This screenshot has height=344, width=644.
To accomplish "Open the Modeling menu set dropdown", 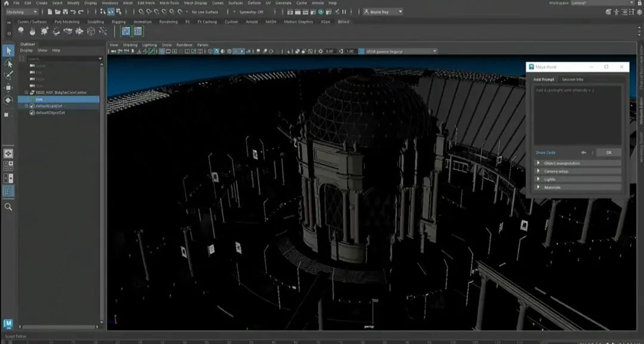I will click(x=21, y=11).
